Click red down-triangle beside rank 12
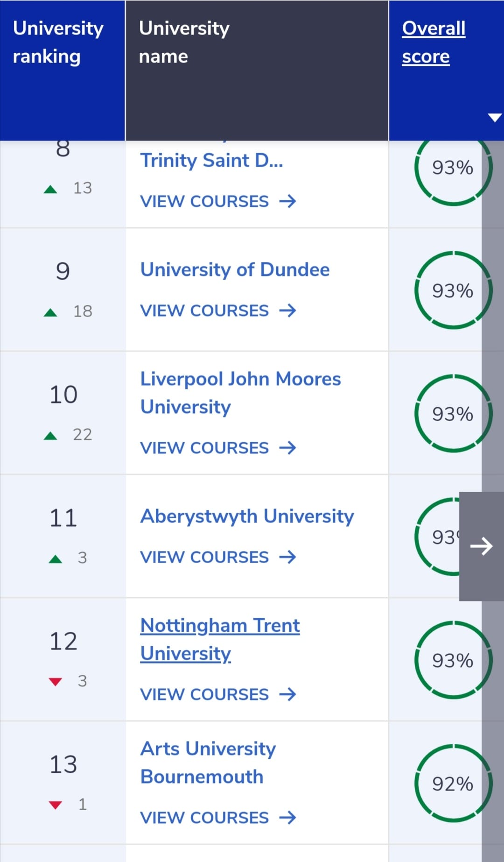 55,682
